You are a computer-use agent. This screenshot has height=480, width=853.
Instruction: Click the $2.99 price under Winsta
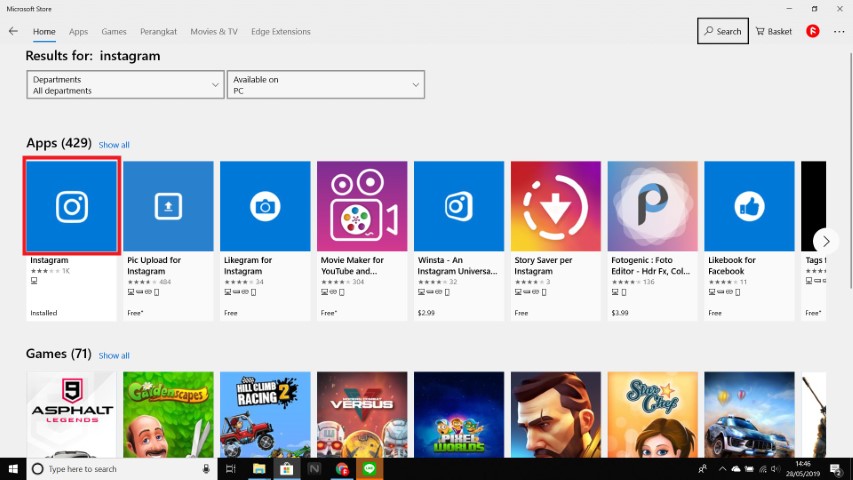coord(426,313)
